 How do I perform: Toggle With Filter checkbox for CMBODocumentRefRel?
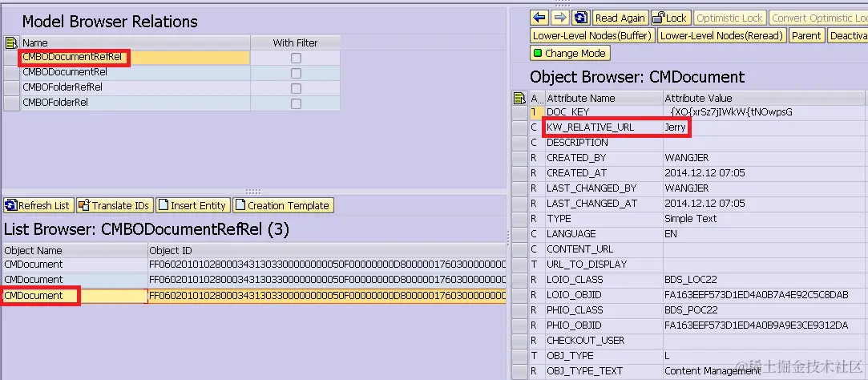[x=297, y=59]
